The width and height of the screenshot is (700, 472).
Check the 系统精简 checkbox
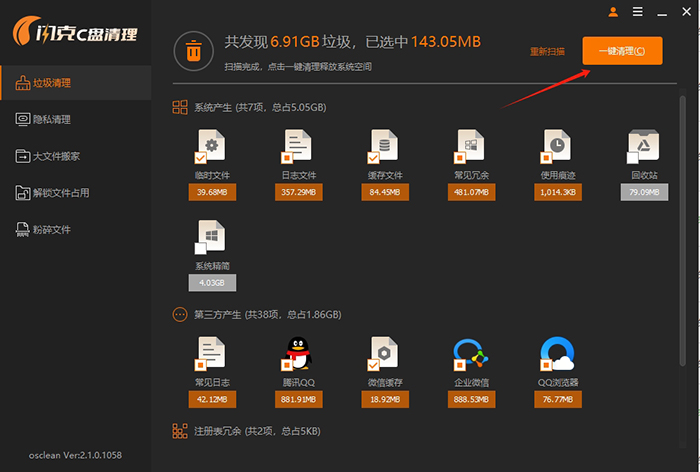(200, 248)
